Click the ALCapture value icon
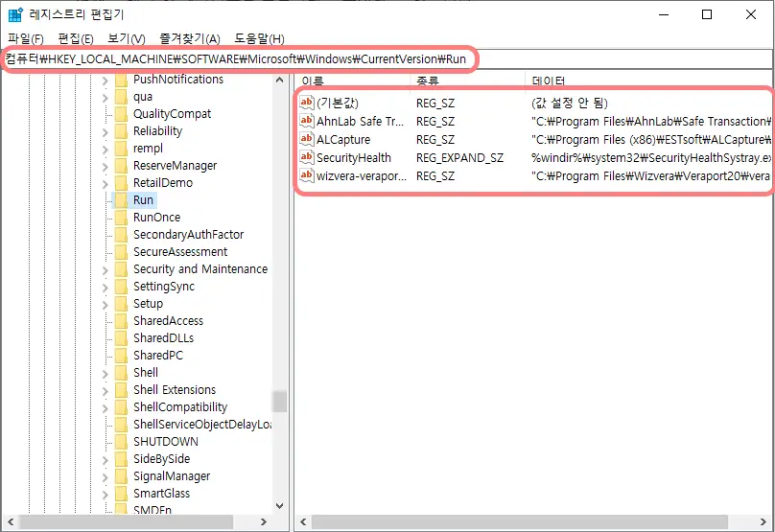This screenshot has height=532, width=775. click(x=306, y=139)
